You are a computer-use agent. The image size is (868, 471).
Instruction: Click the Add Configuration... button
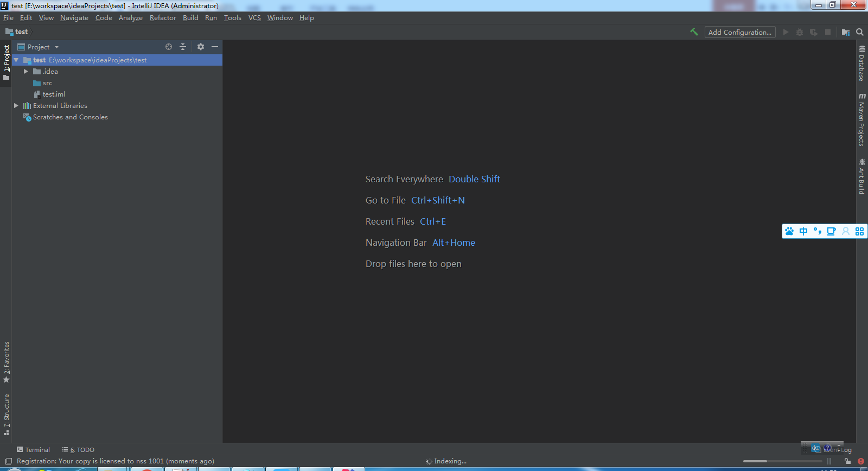(x=740, y=32)
